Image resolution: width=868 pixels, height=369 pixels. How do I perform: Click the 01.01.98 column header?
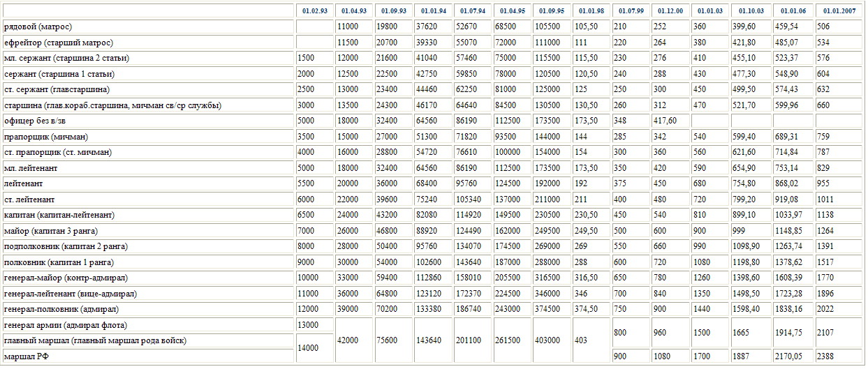[592, 11]
